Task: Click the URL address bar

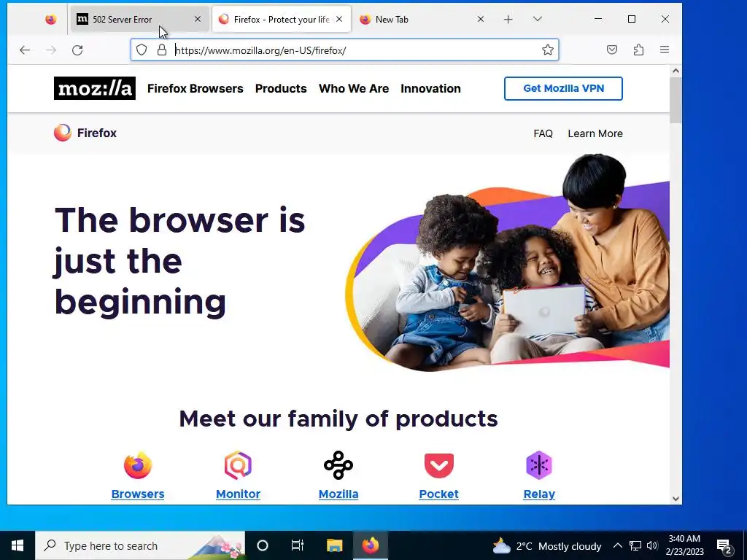Action: [344, 50]
